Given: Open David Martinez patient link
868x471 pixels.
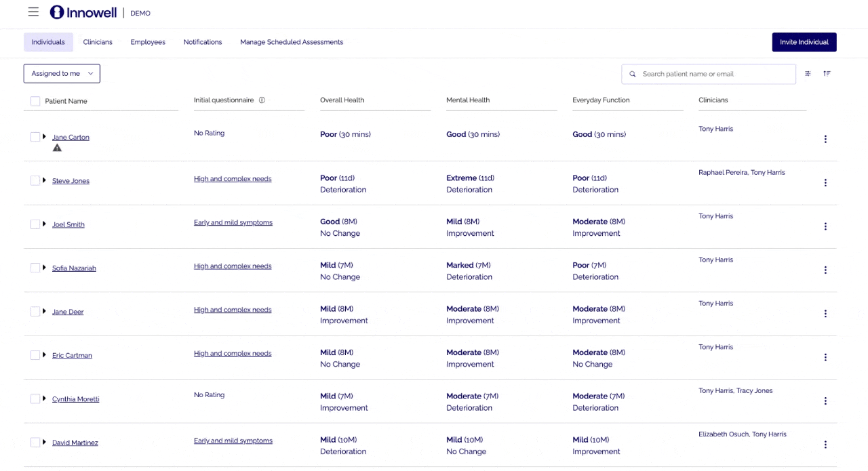Looking at the screenshot, I should (75, 443).
